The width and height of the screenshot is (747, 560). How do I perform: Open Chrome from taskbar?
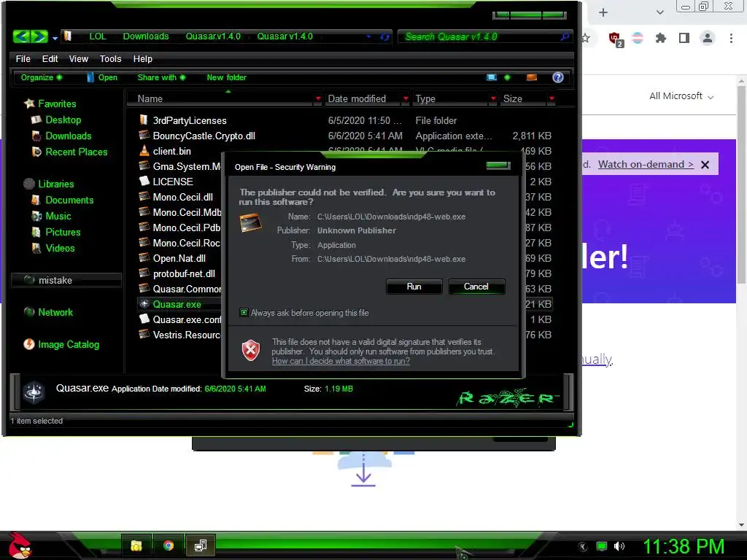coord(169,545)
